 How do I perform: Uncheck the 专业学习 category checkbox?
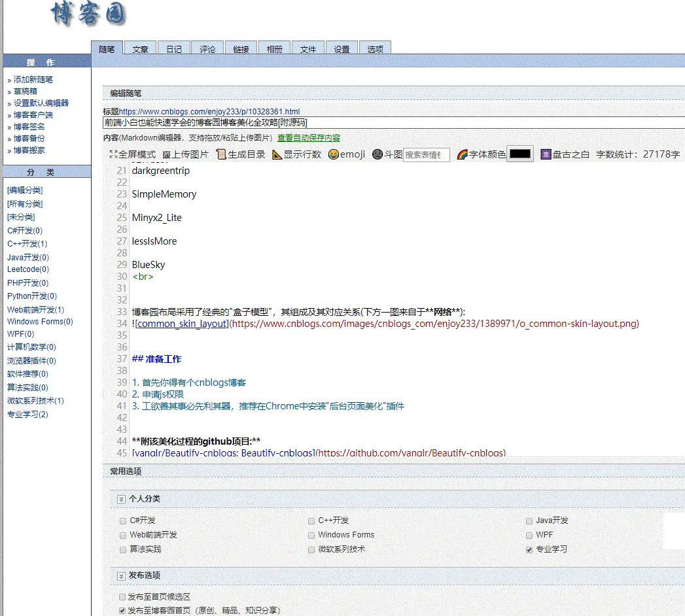click(529, 549)
